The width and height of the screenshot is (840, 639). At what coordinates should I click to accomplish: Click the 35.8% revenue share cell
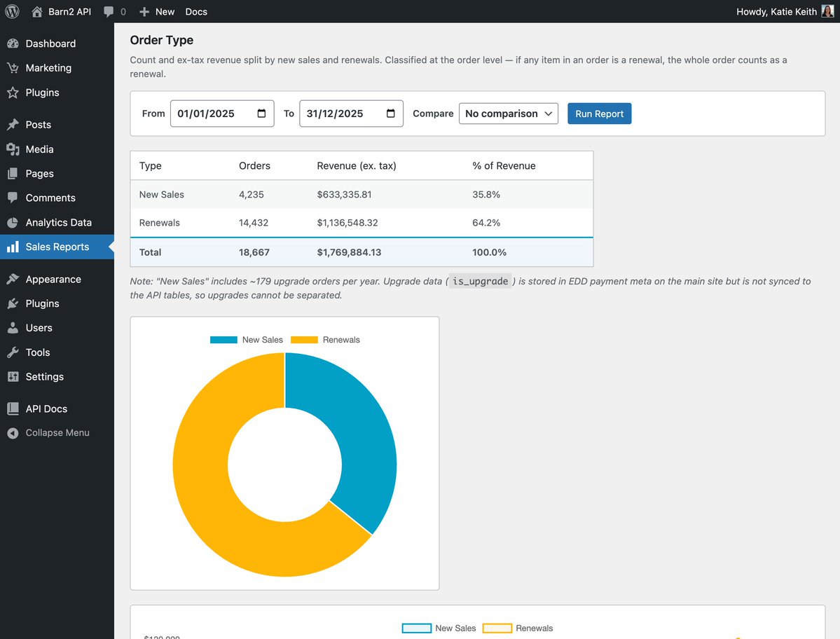(x=486, y=194)
